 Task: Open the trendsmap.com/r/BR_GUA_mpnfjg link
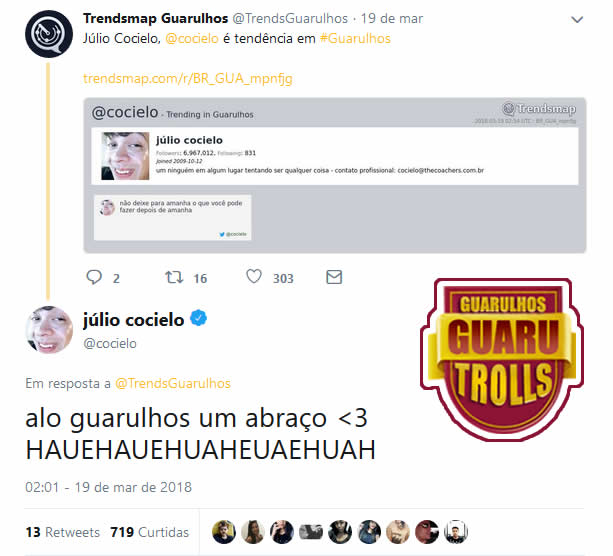coord(188,79)
